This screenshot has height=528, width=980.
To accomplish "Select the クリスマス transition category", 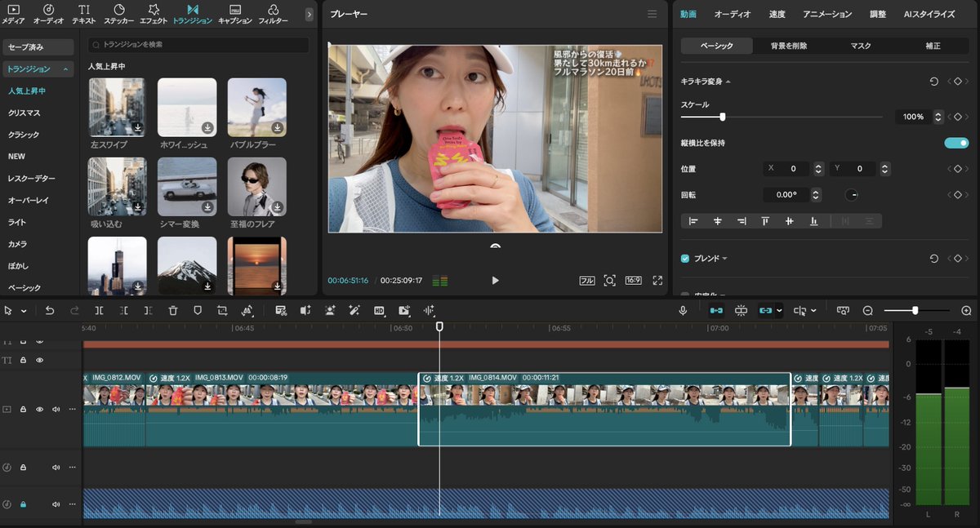I will (x=24, y=113).
